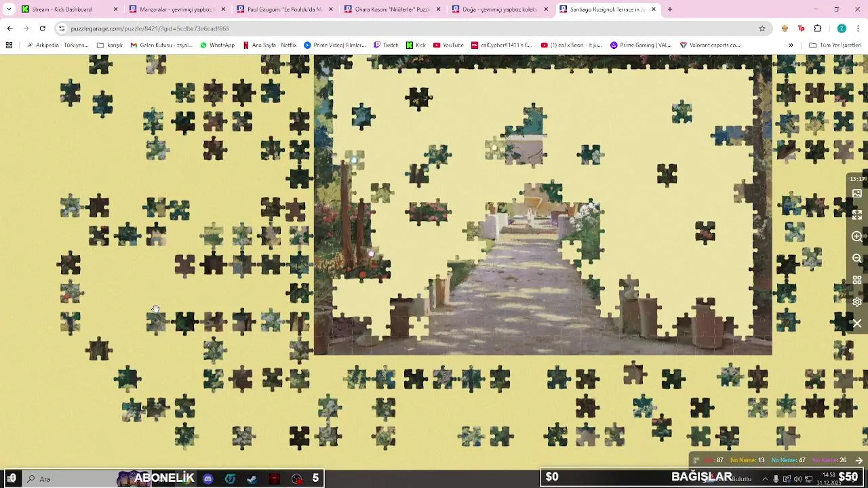Open Arkipedia Türkiye bookmark
The image size is (868, 488).
(57, 45)
